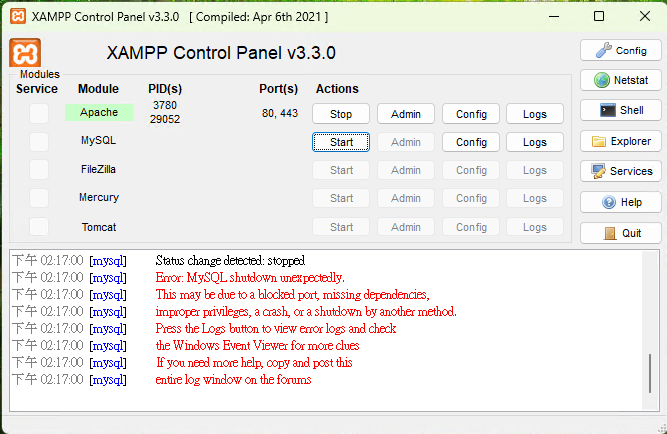
Task: Click the Module column header
Action: (98, 89)
